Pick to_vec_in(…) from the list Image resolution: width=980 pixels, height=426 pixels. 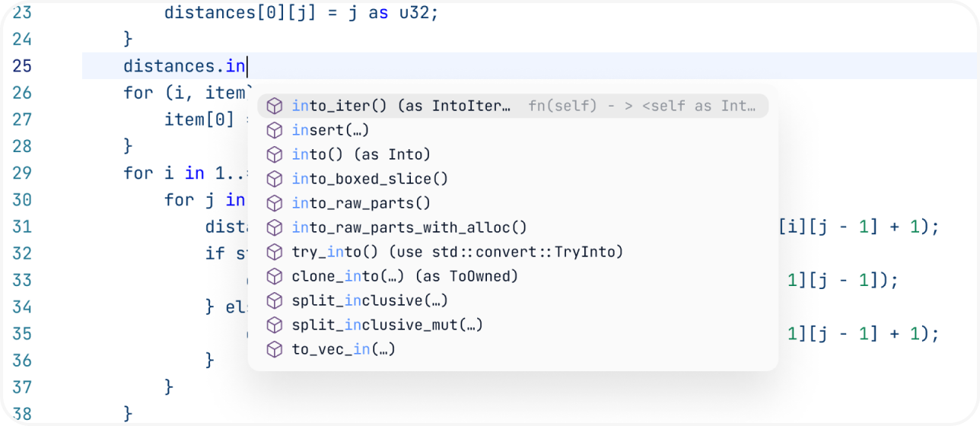tap(513, 349)
